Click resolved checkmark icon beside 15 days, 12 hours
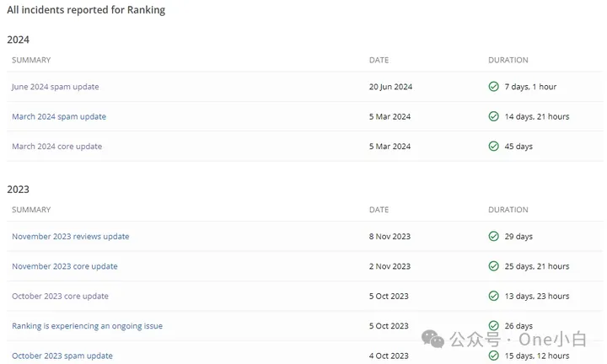Image resolution: width=607 pixels, height=364 pixels. (493, 355)
